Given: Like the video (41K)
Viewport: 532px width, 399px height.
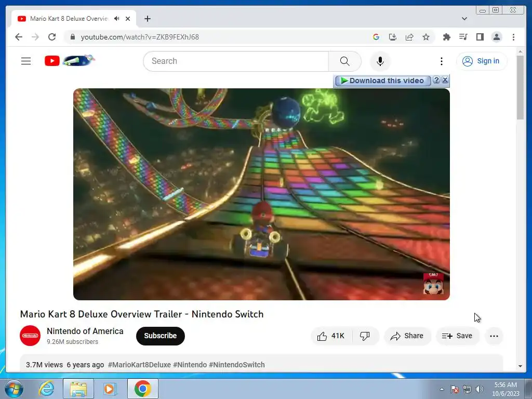Looking at the screenshot, I should 331,336.
